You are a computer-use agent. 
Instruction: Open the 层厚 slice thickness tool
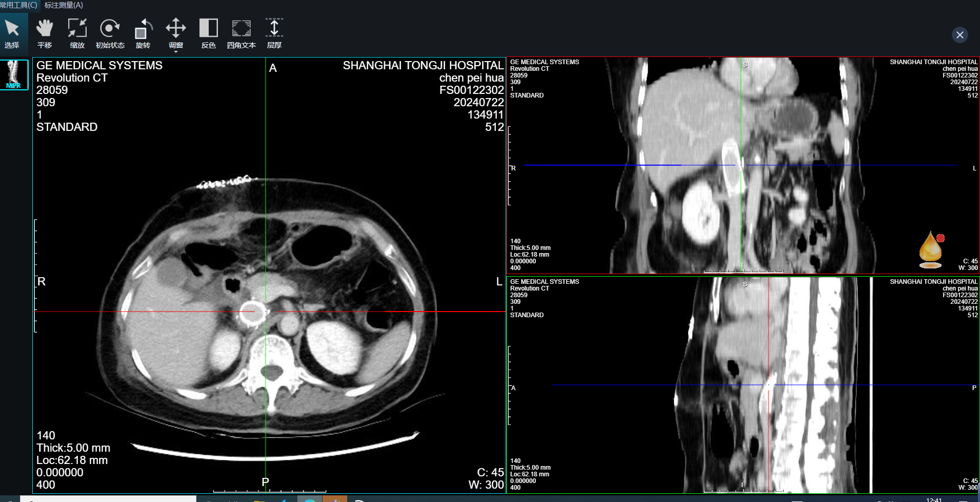(x=274, y=34)
